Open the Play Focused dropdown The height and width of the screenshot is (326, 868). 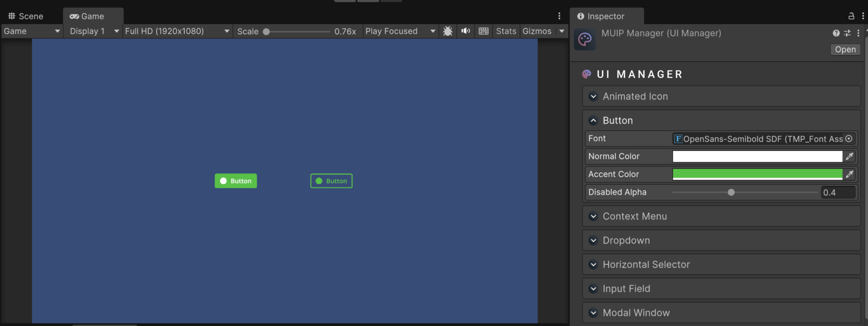point(400,31)
